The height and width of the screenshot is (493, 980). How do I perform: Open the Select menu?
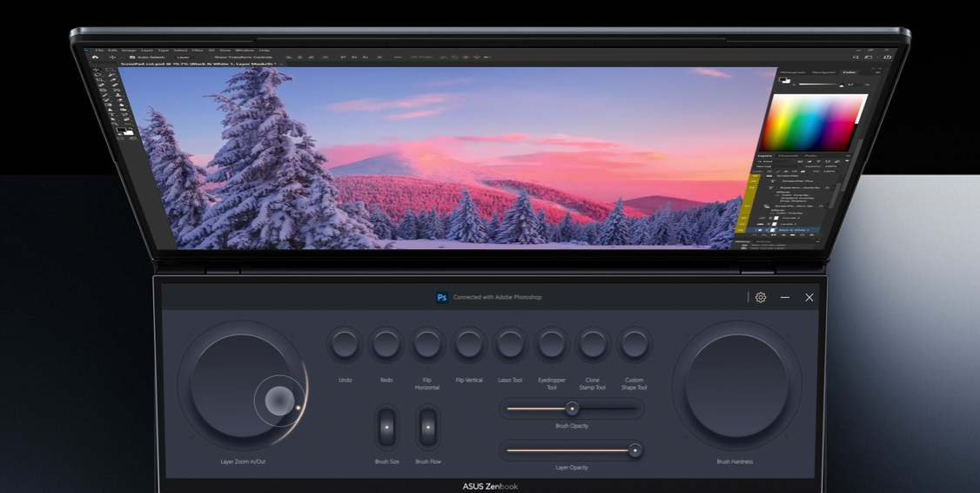coord(181,50)
